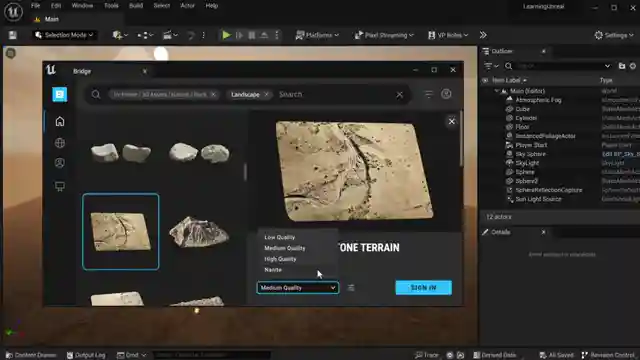
Task: Click the SIGN IN button
Action: click(423, 288)
